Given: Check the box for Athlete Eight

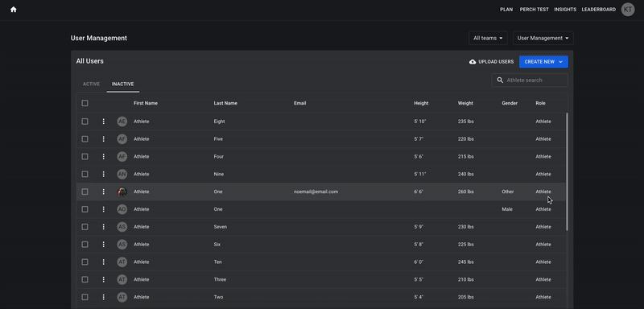Looking at the screenshot, I should pos(85,122).
